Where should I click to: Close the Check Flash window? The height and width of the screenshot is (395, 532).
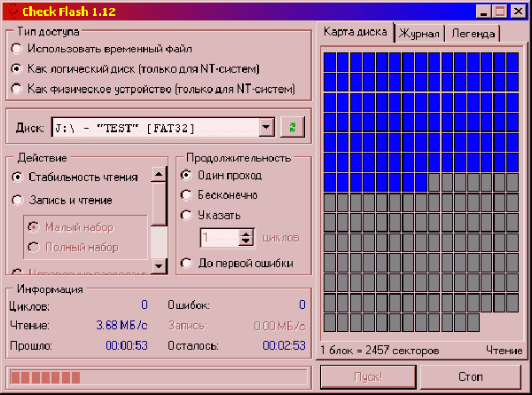(518, 12)
